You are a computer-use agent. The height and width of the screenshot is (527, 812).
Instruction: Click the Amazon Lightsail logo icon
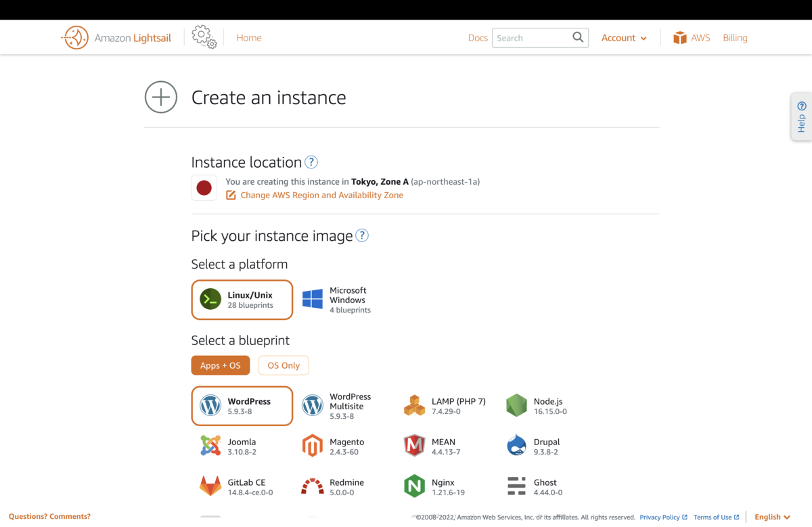pos(75,38)
